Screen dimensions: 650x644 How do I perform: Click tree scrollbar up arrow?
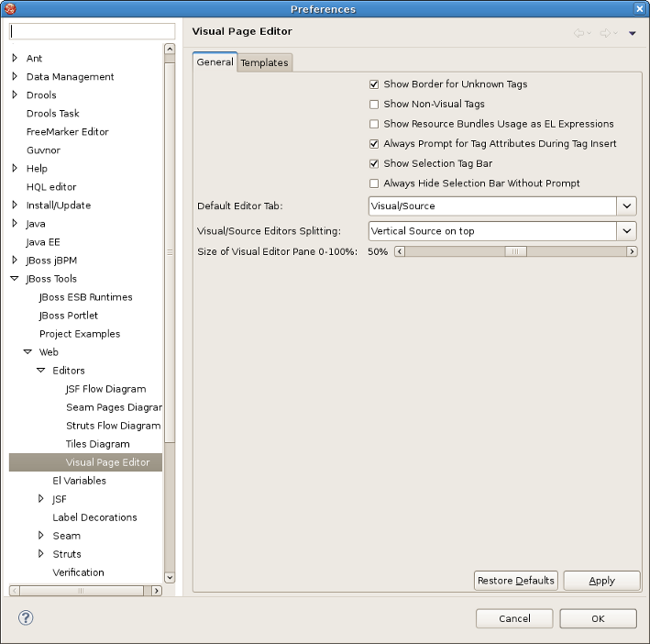point(169,49)
